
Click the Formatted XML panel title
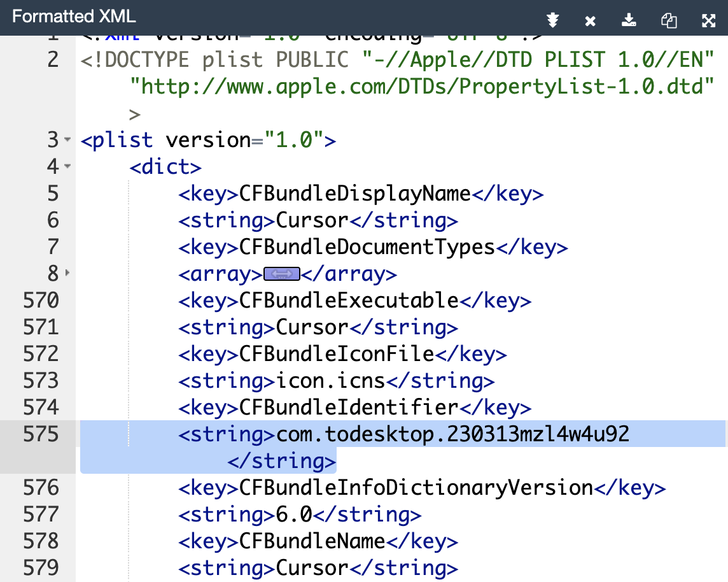(x=74, y=17)
